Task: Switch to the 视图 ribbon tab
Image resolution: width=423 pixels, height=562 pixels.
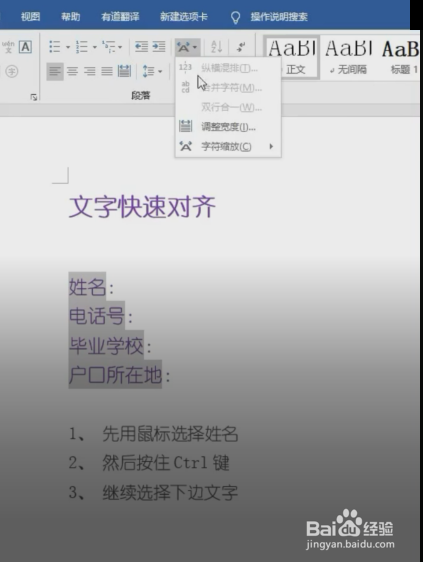Action: [30, 16]
